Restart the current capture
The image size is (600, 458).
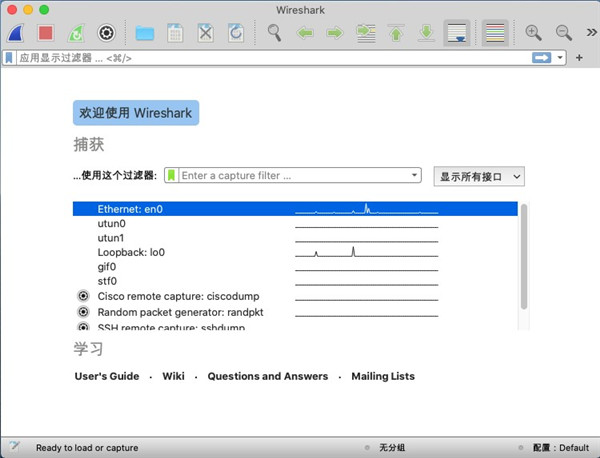(75, 32)
